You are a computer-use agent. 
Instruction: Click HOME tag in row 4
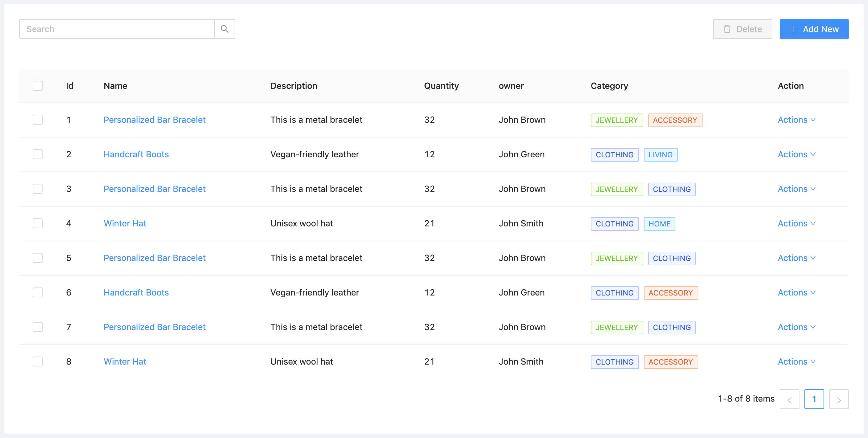tap(659, 224)
